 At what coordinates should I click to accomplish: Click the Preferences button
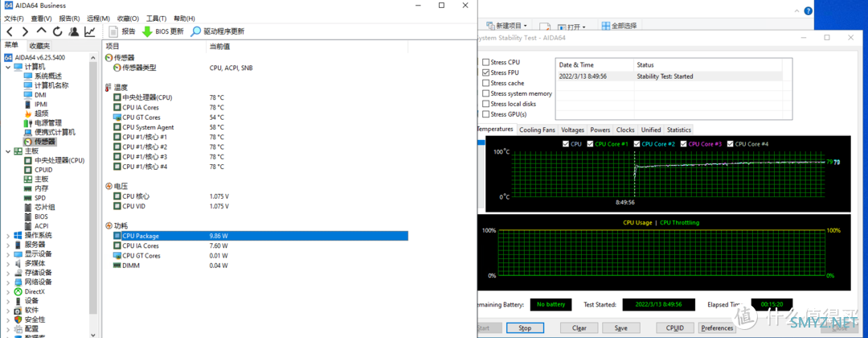point(717,328)
